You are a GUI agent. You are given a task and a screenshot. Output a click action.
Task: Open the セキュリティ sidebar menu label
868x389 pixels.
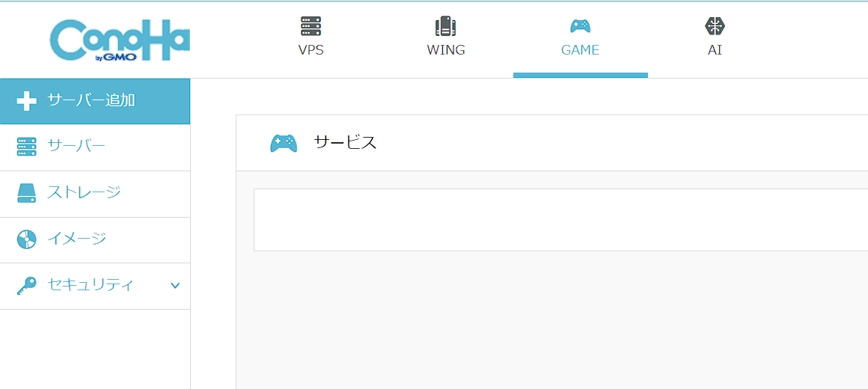pos(91,285)
